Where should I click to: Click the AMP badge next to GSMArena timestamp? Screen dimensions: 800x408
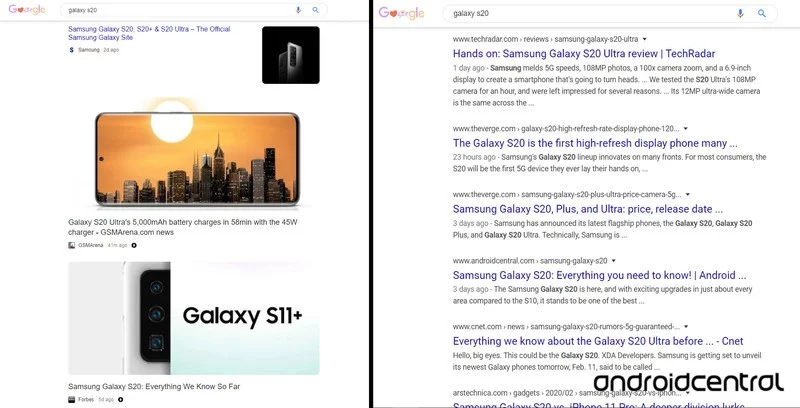(x=134, y=245)
